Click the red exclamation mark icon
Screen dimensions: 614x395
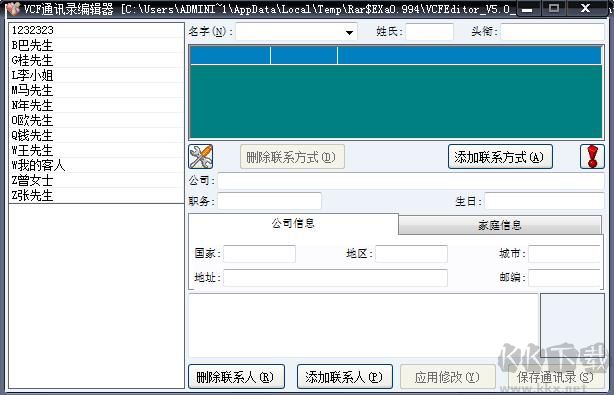pyautogui.click(x=592, y=157)
